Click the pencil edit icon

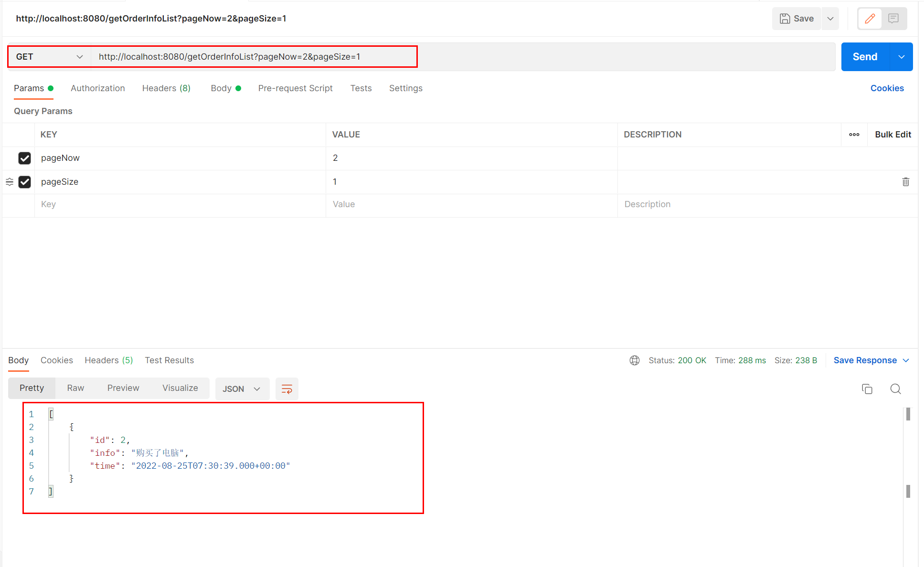[870, 19]
